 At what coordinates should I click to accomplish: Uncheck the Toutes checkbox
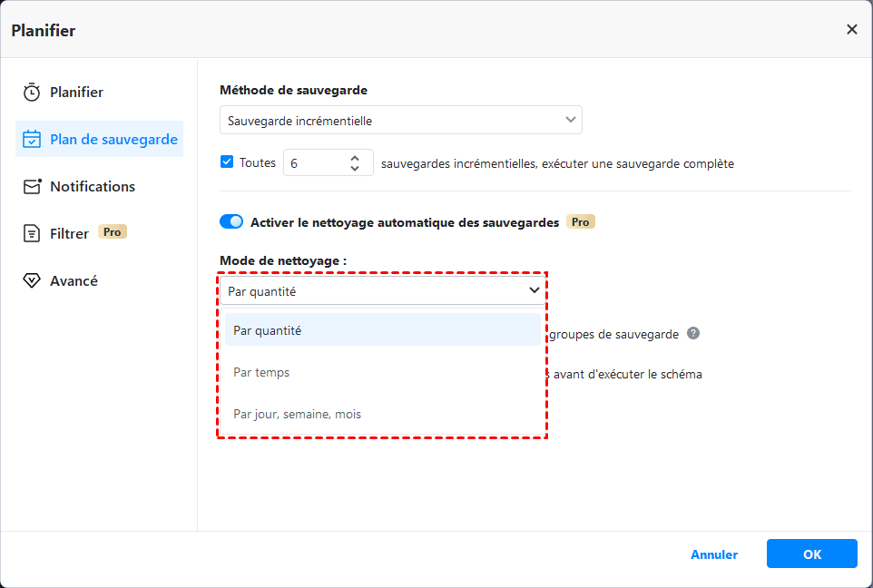[x=227, y=162]
